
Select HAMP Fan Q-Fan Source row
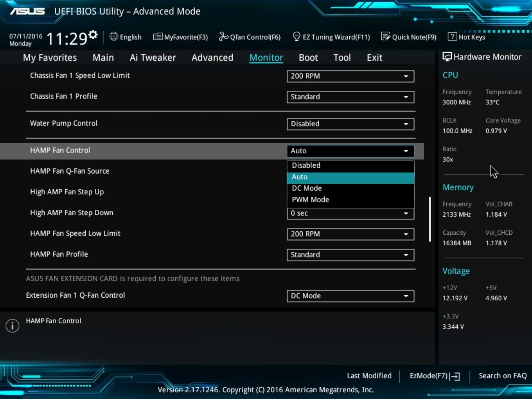[70, 171]
